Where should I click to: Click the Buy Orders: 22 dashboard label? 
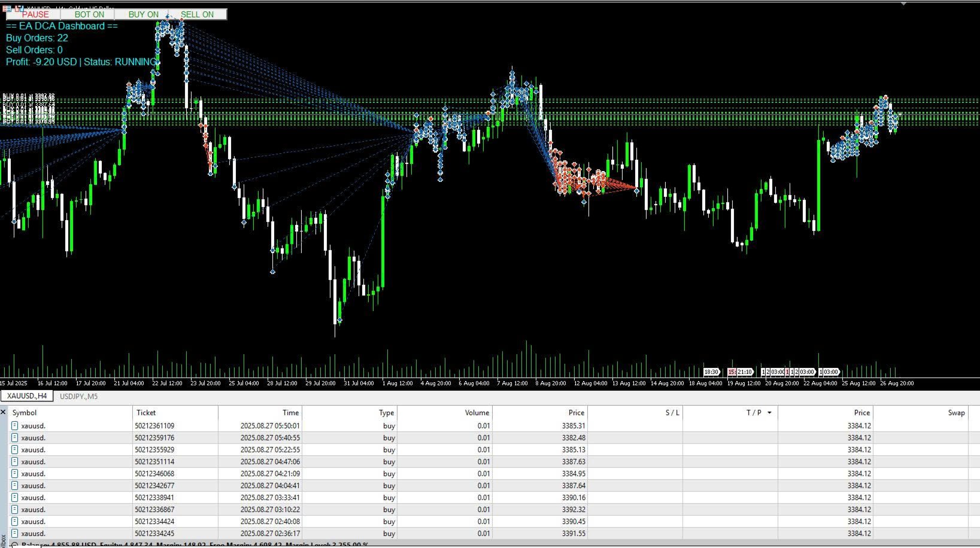coord(37,38)
